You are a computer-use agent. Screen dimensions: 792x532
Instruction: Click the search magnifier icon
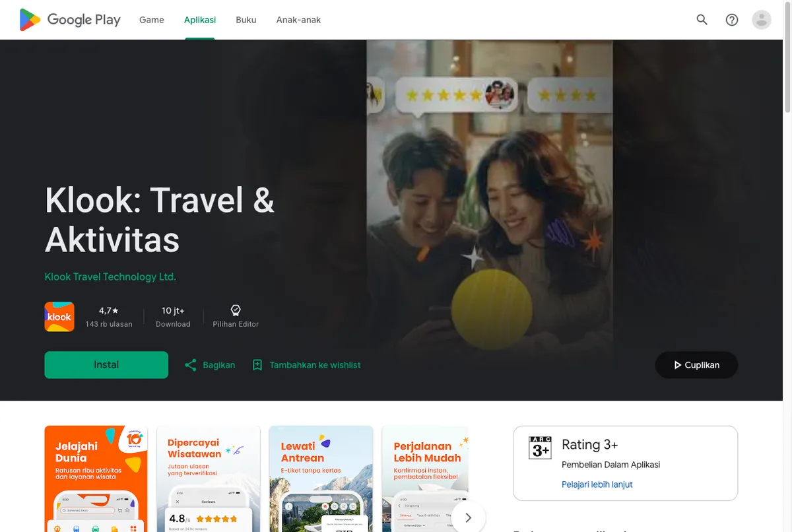702,20
